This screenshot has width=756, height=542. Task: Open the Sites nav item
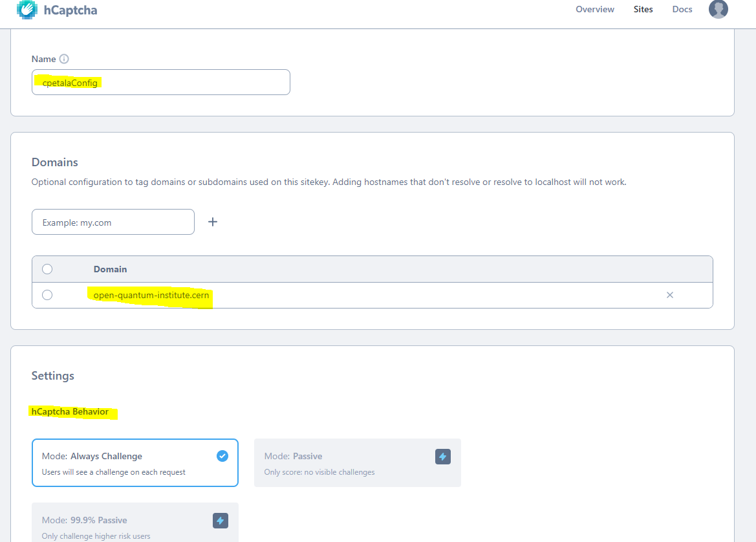coord(643,9)
